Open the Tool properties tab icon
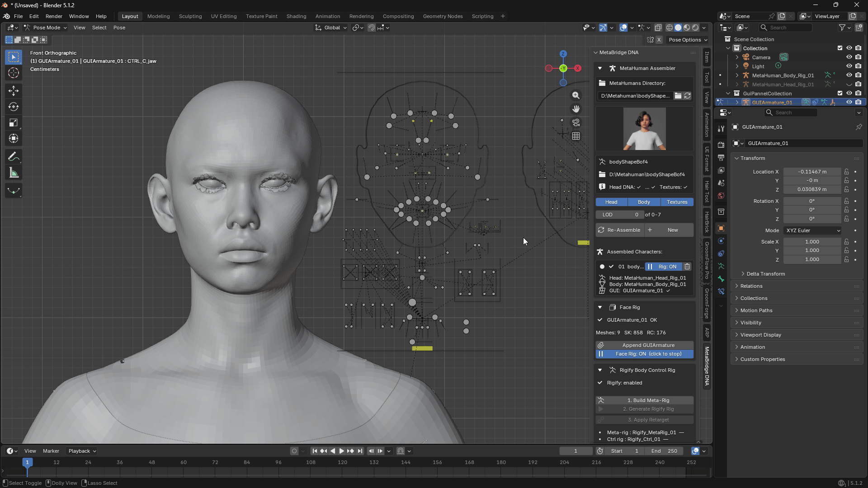Screen dimensions: 868x488 [721, 129]
